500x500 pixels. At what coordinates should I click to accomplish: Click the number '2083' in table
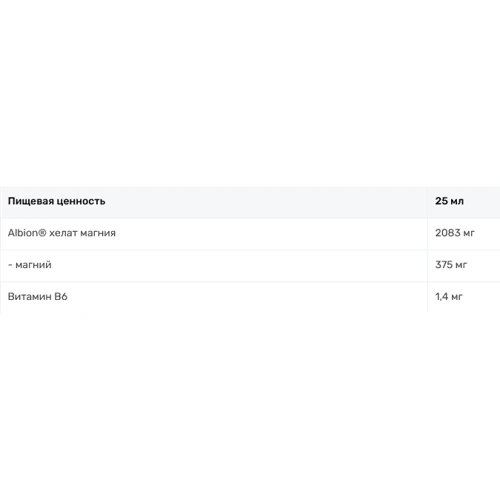coord(448,233)
